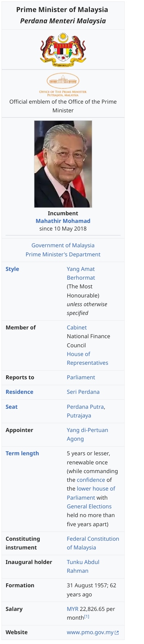Open the Mahathir Mohamad article link
The image size is (144, 644).
click(63, 221)
